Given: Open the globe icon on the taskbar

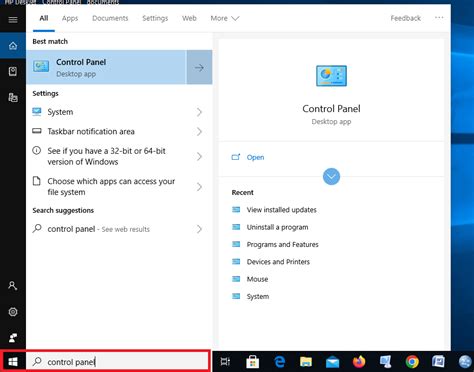Looking at the screenshot, I should pos(466,362).
